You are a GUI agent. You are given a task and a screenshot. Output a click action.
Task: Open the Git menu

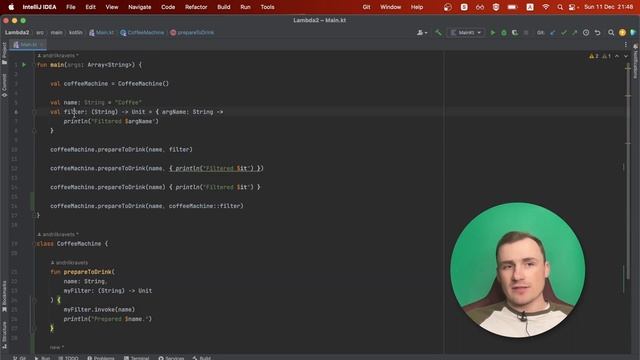tap(366, 7)
